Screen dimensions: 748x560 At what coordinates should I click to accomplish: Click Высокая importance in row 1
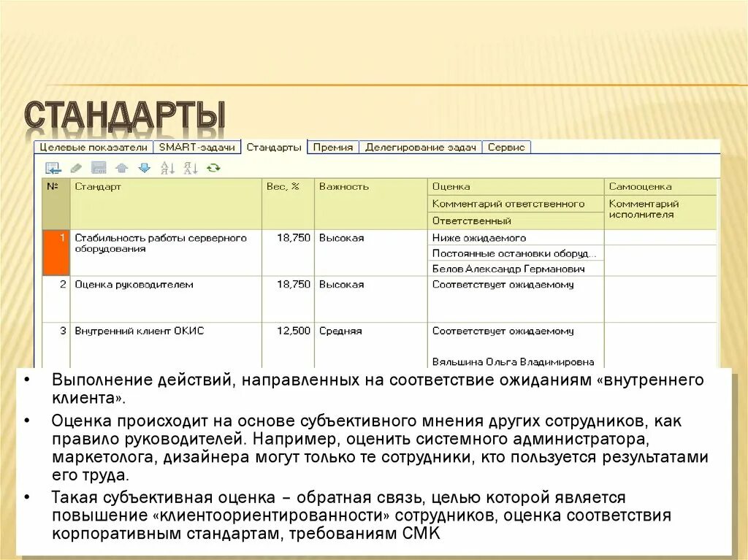click(371, 253)
